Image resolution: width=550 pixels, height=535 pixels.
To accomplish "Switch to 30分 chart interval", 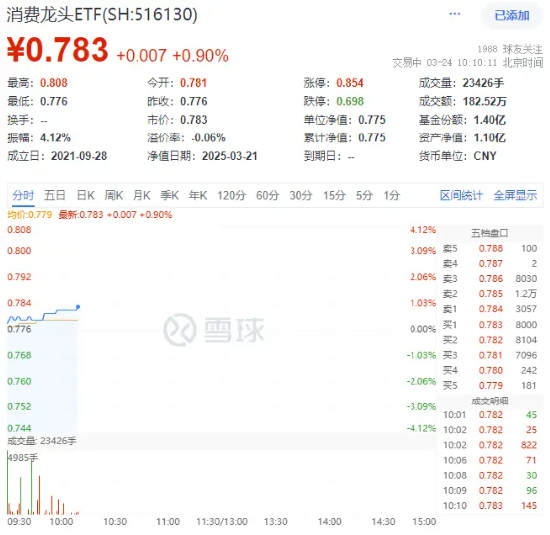I will [301, 195].
